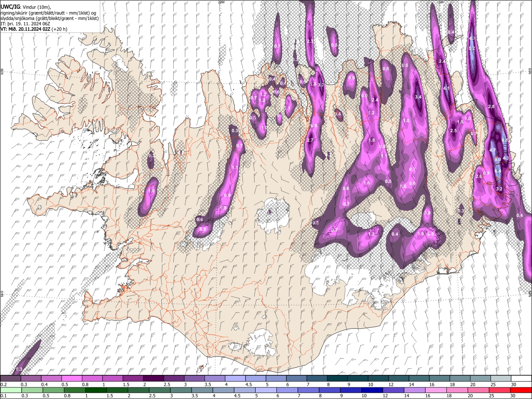532x399 pixels.
Task: Click the 2.7 precipitation value on the map
Action: coord(310,140)
